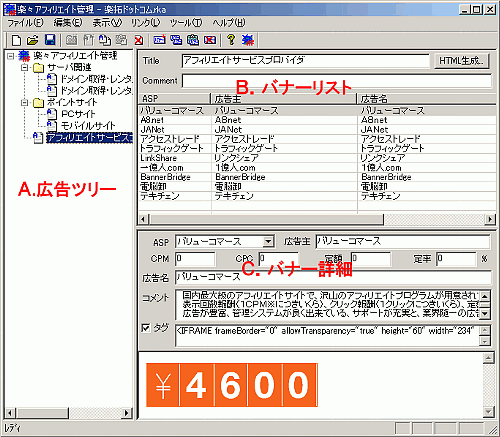
Task: Click the banner preview scroll-down arrow
Action: coord(488,412)
